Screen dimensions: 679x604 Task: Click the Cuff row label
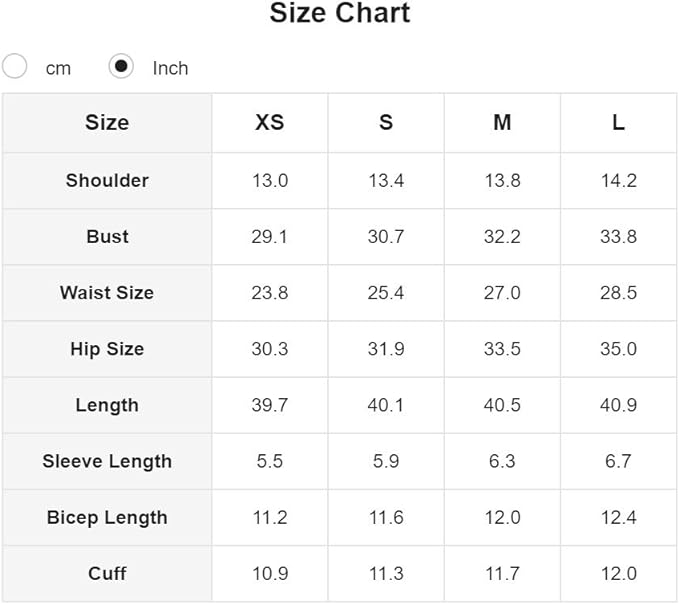[107, 573]
